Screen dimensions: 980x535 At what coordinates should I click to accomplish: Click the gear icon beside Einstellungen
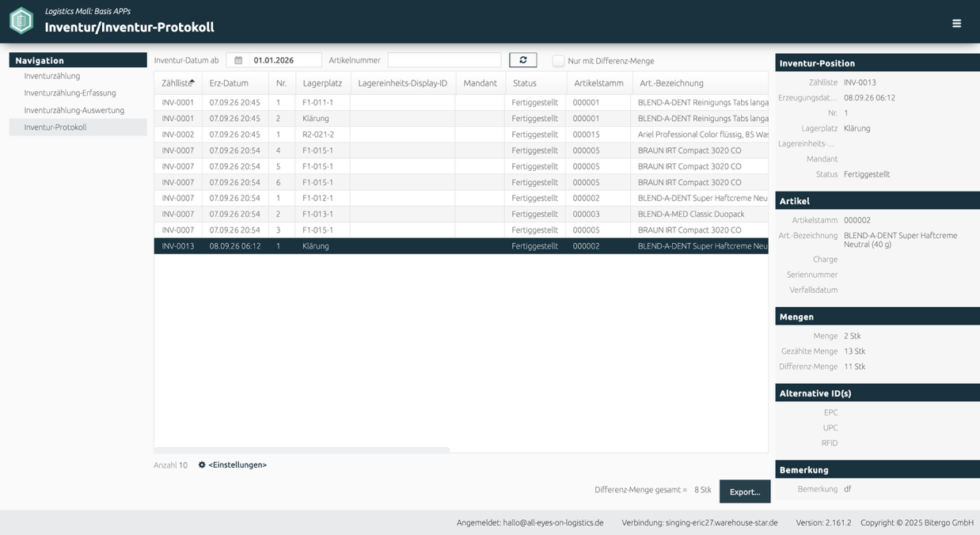click(202, 465)
